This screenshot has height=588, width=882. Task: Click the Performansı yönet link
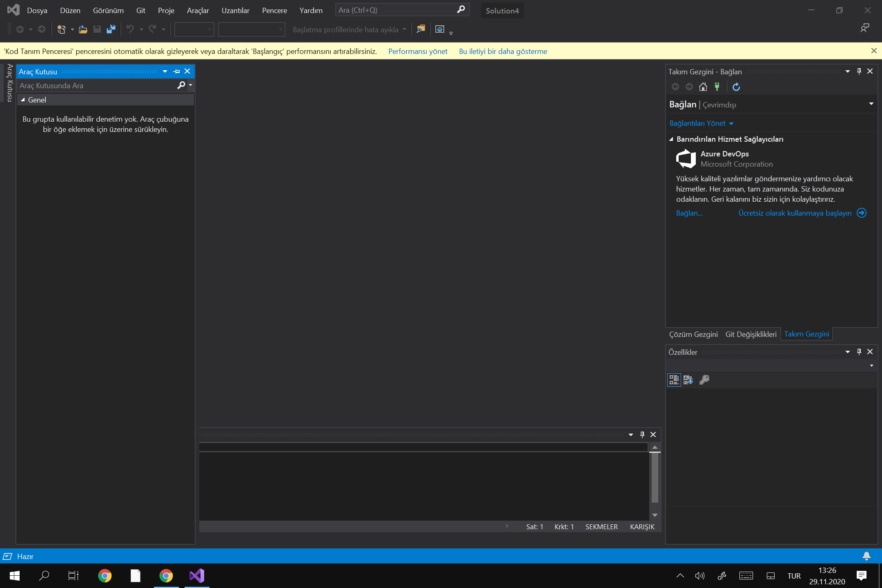click(x=418, y=51)
